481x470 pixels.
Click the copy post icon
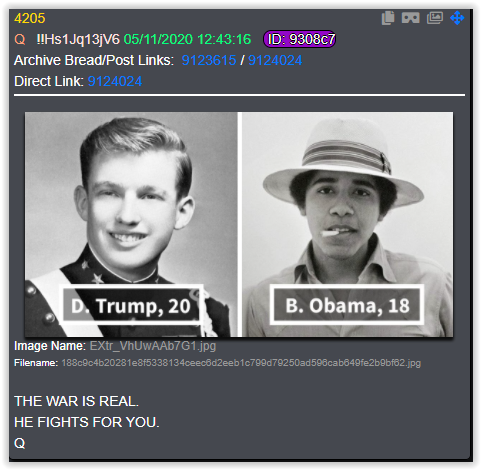tap(388, 18)
